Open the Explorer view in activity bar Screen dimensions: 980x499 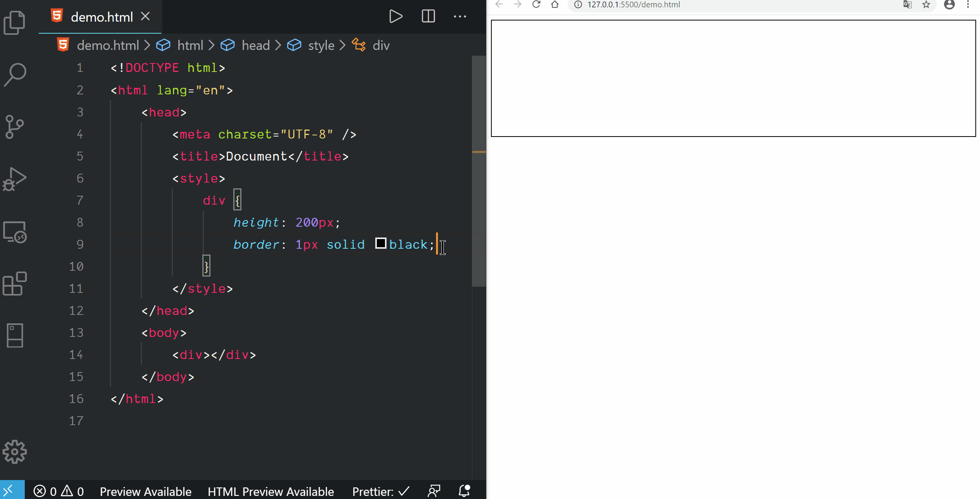[14, 22]
